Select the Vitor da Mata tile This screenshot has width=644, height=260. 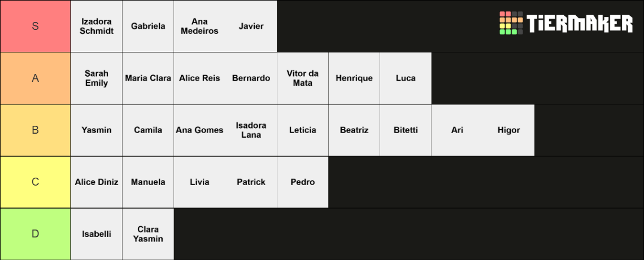click(303, 78)
